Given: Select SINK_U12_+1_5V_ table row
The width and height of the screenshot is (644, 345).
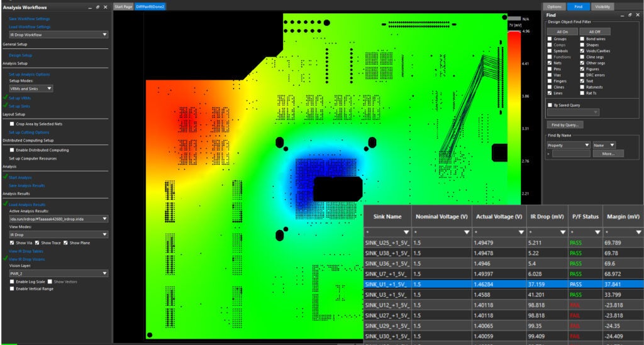Looking at the screenshot, I should point(504,305).
